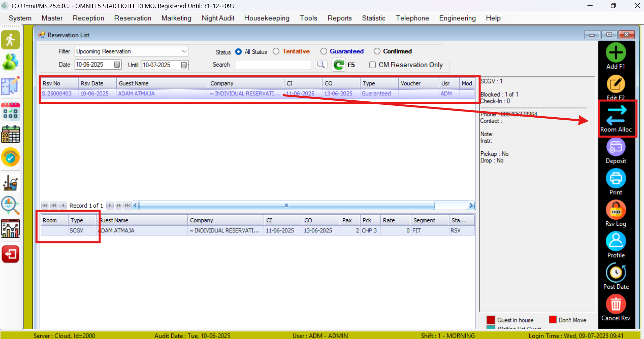Open the housekeeping broom sidebar icon
Screen dimensions: 644x339
tap(10, 183)
